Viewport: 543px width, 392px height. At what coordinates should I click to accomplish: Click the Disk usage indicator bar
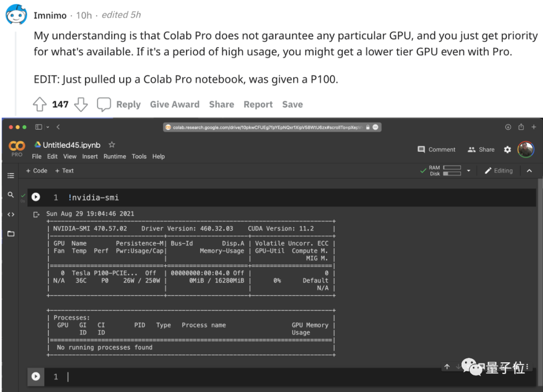click(x=452, y=173)
